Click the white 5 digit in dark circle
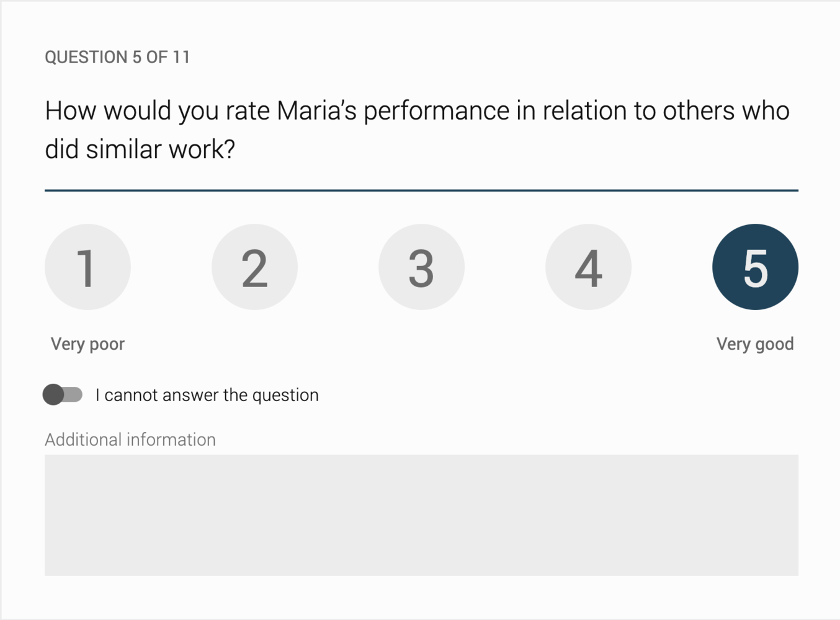 click(755, 269)
